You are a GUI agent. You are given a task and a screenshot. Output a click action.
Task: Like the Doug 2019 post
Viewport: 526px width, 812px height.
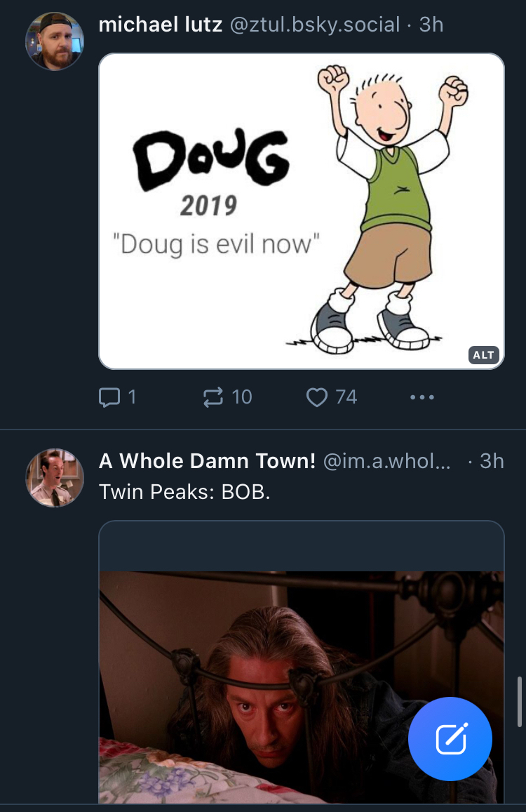(317, 398)
